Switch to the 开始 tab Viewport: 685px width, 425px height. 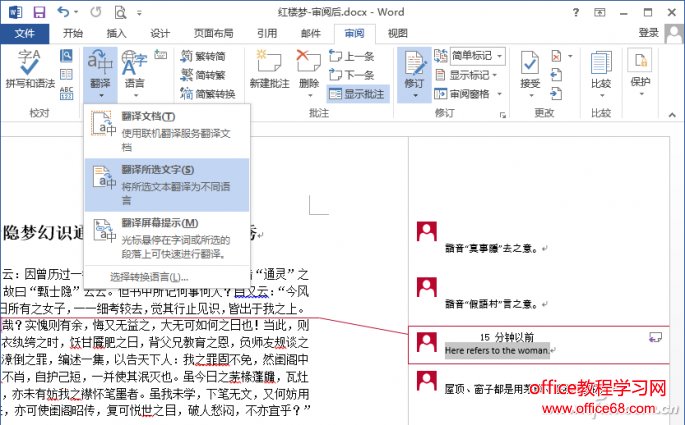pos(73,33)
